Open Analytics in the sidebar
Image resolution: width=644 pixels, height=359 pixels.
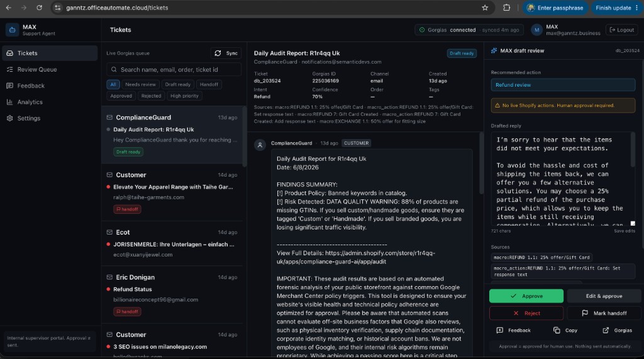50,102
